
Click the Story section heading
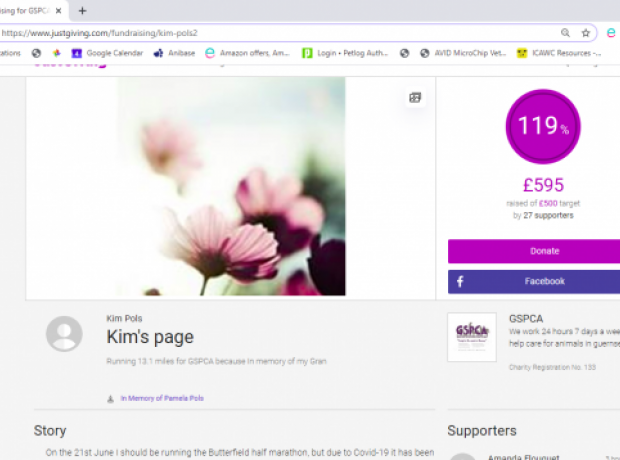point(50,431)
